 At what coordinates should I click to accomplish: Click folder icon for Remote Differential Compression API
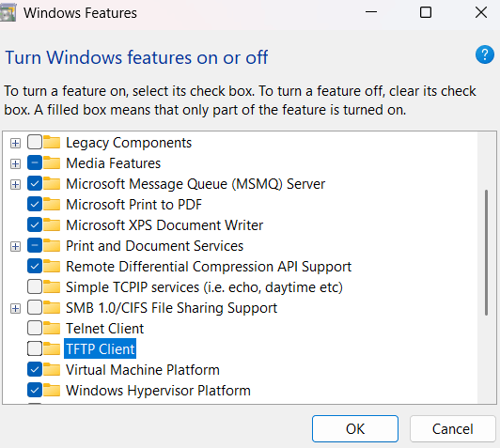pyautogui.click(x=52, y=267)
